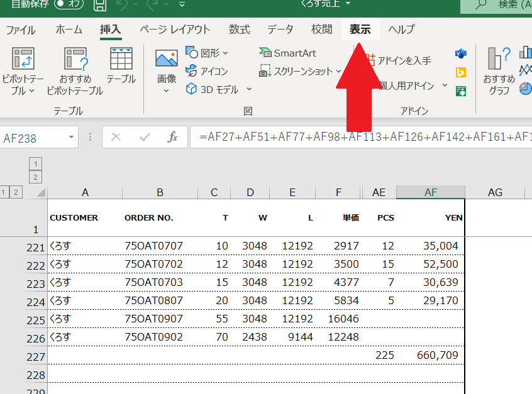Click the CUSTOMER header cell
Viewport: 532px width, 394px height.
point(85,217)
